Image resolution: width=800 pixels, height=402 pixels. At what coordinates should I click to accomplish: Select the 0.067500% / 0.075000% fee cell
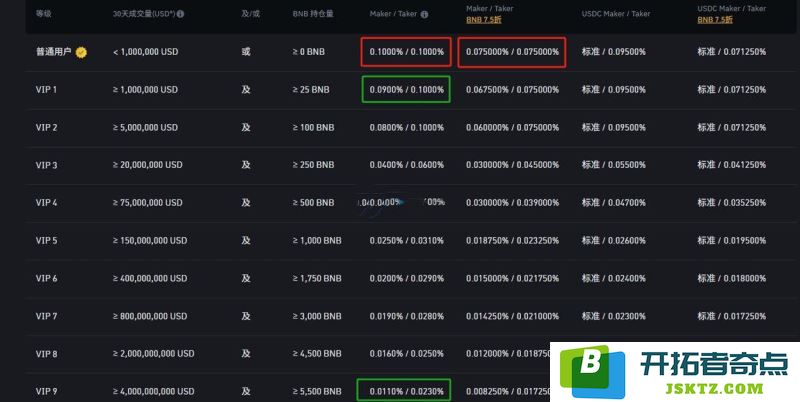tap(512, 89)
